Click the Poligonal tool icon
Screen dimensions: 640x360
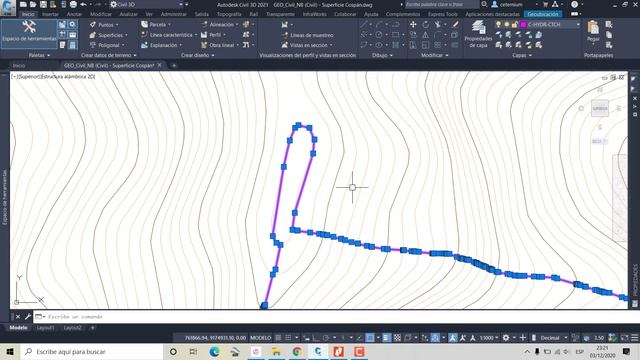93,45
